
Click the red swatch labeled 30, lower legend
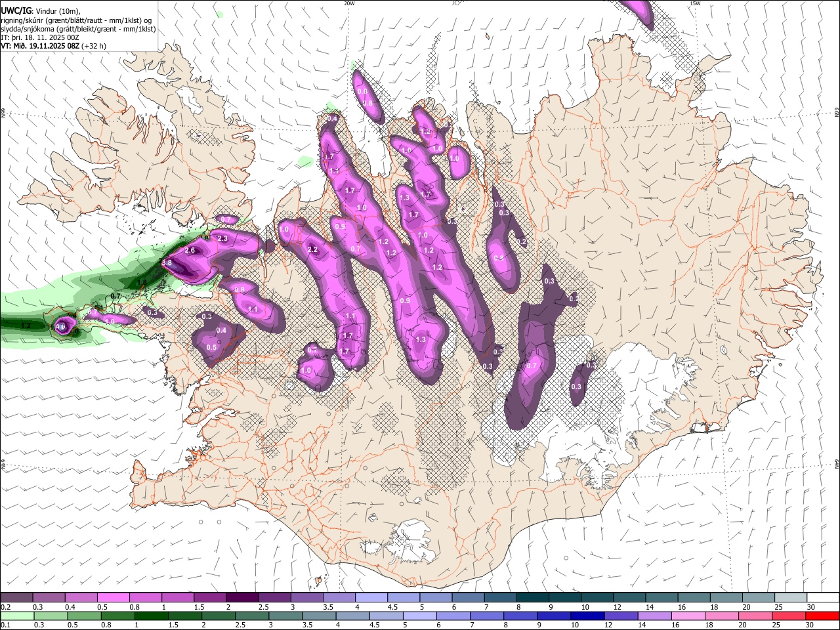(x=822, y=616)
